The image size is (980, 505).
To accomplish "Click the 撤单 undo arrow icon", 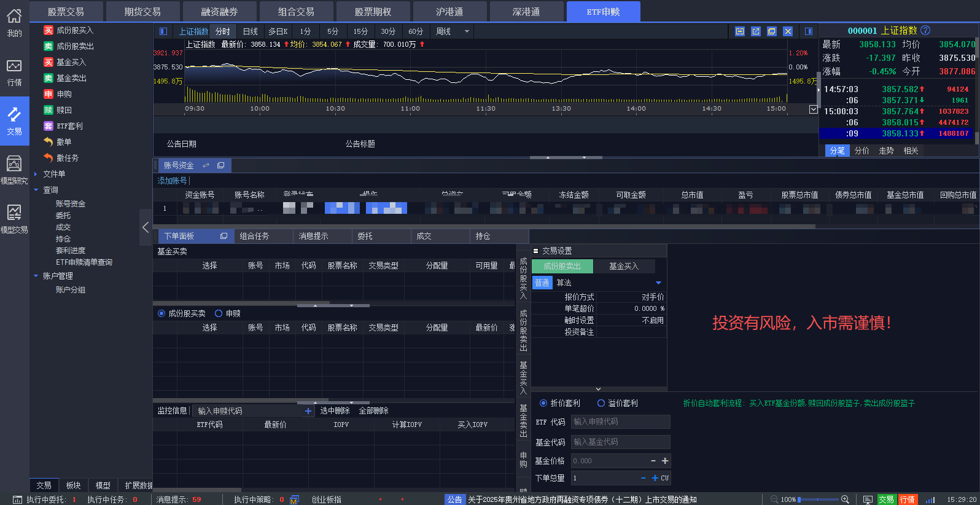I will (x=49, y=142).
